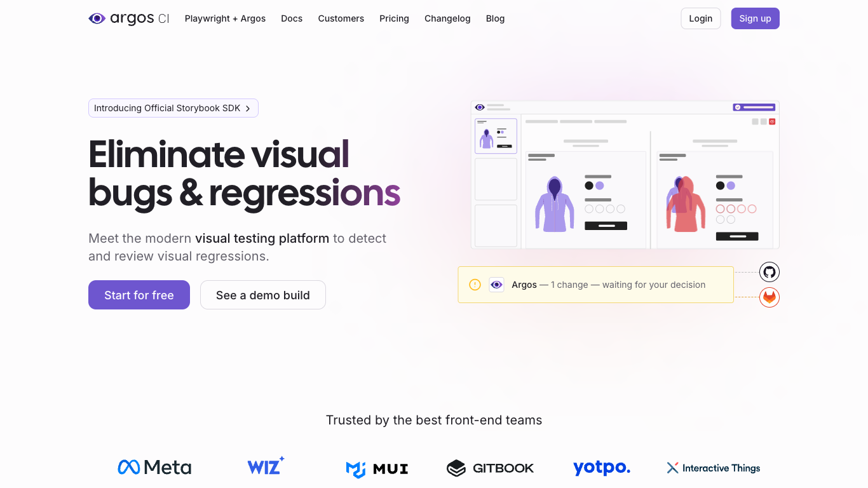The width and height of the screenshot is (868, 488).
Task: Click the visual testing platform highlighted text
Action: click(262, 238)
